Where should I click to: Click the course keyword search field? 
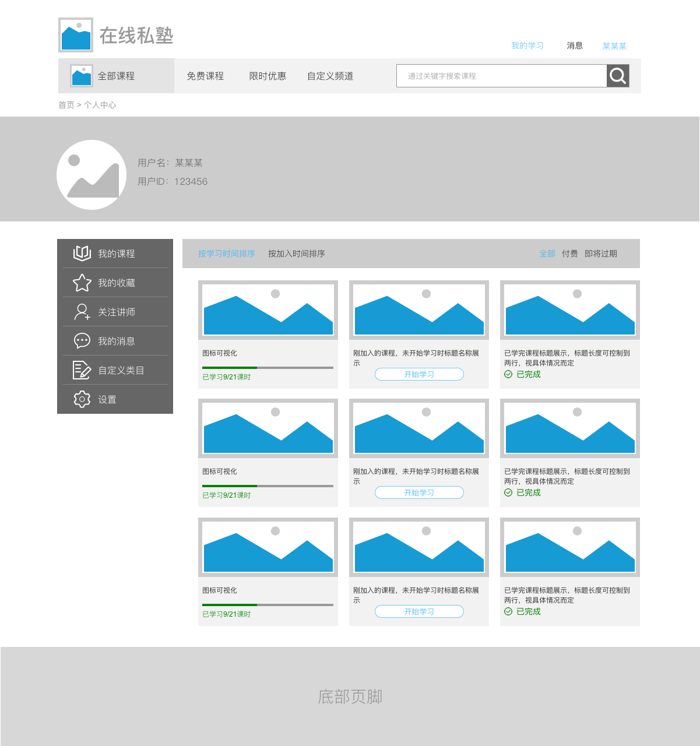click(501, 76)
